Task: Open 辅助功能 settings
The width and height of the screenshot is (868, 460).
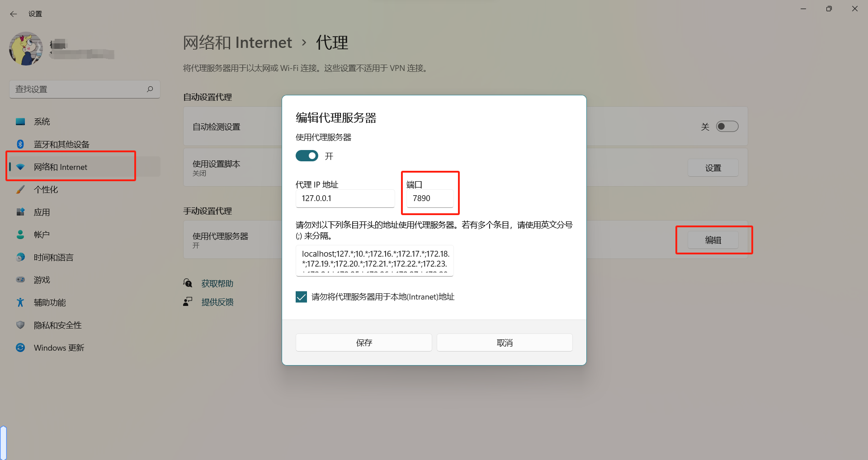Action: (49, 302)
